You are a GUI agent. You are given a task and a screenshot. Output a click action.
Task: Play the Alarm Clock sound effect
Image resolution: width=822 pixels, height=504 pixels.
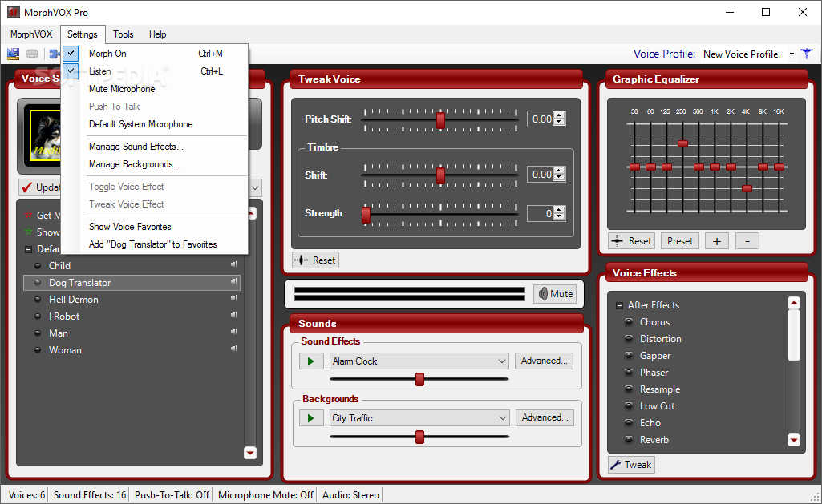311,361
